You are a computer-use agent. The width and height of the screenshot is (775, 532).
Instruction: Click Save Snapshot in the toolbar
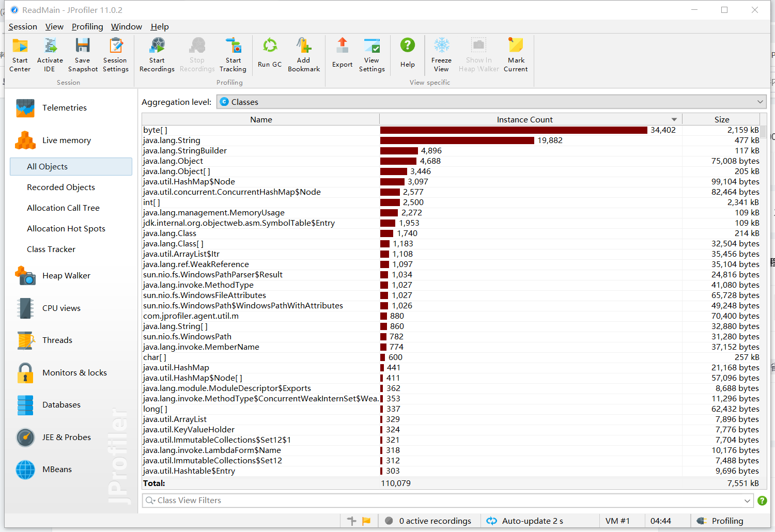pyautogui.click(x=83, y=54)
